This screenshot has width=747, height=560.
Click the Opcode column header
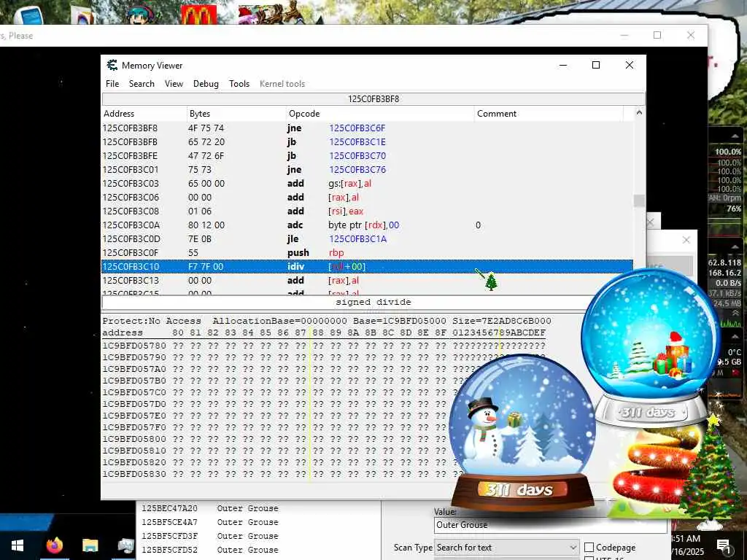379,114
